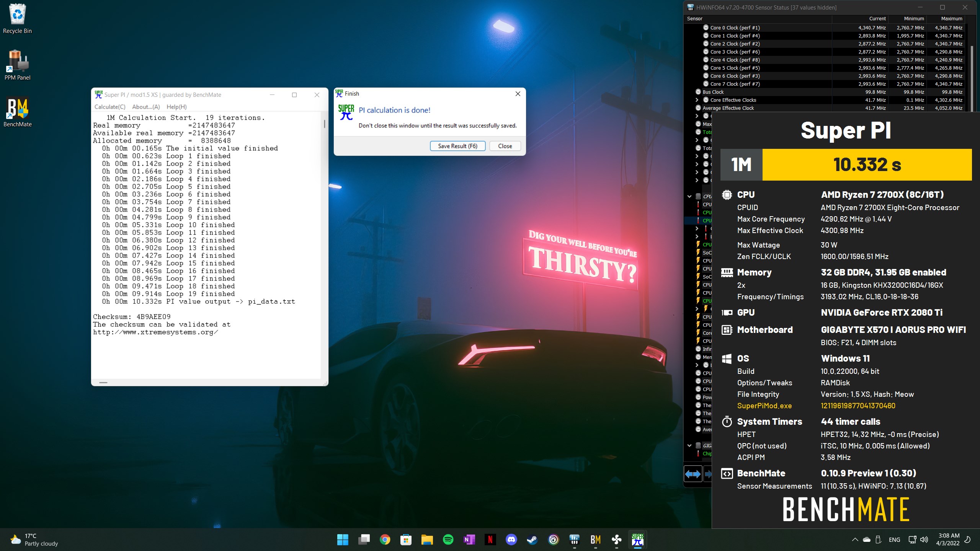This screenshot has width=980, height=551.
Task: Open the weather widget showing 17°C
Action: [34, 540]
